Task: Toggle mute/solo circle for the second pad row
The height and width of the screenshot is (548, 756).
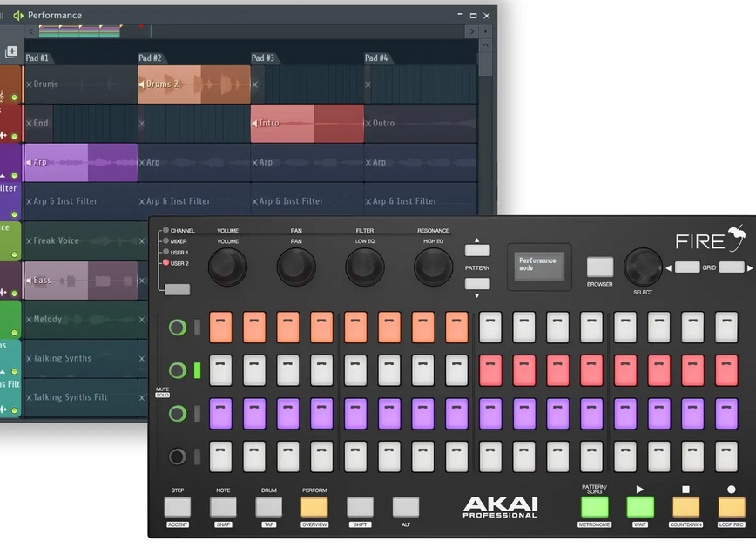Action: [x=178, y=370]
